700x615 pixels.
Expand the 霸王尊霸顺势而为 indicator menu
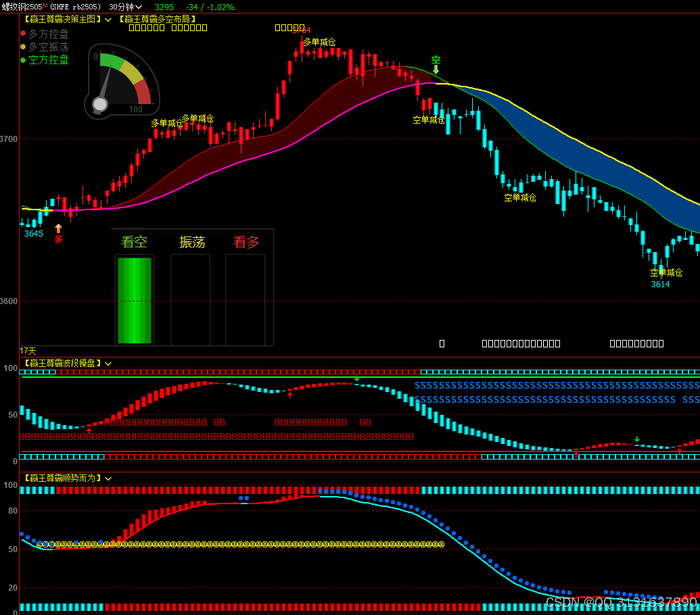(x=108, y=478)
